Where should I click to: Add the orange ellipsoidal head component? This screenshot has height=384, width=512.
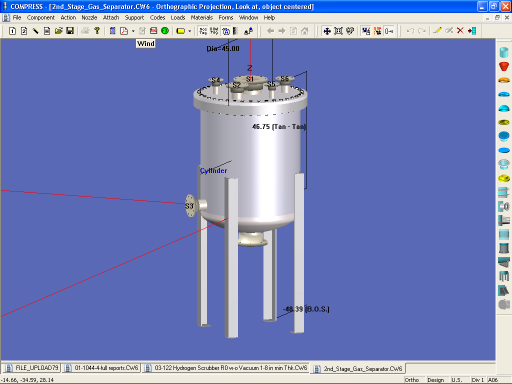tap(504, 80)
